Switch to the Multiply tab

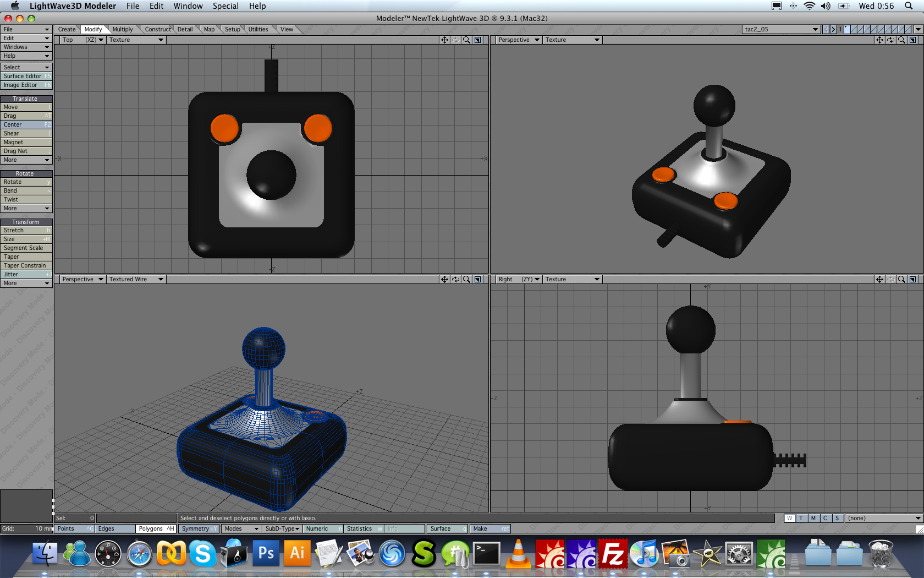[x=123, y=29]
